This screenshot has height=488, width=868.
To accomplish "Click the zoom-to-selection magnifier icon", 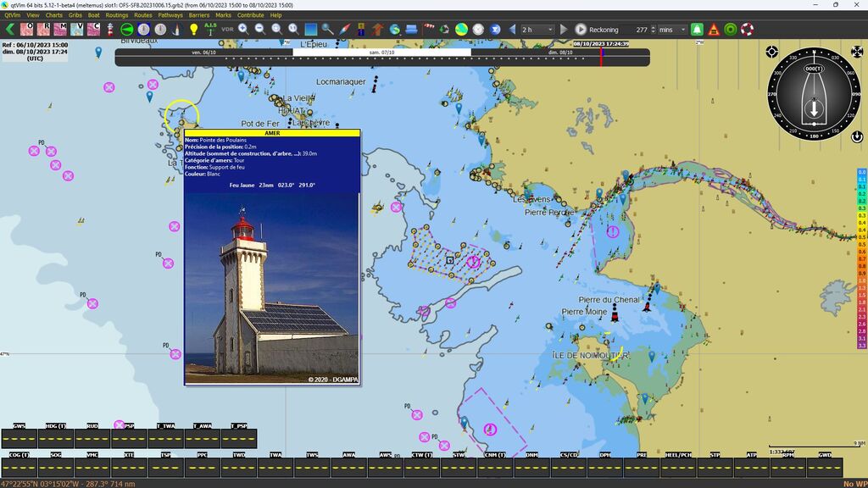I will point(277,30).
